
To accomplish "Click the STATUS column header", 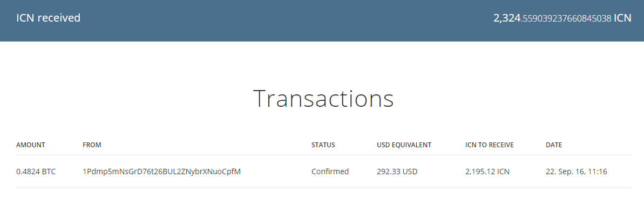I will pyautogui.click(x=323, y=145).
